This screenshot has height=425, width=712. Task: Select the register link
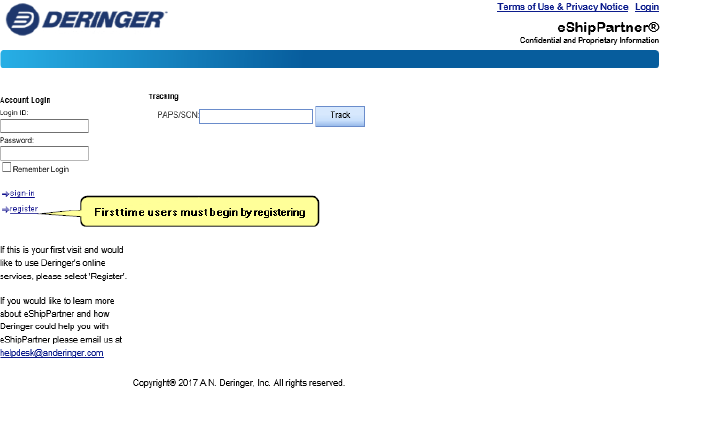[24, 209]
